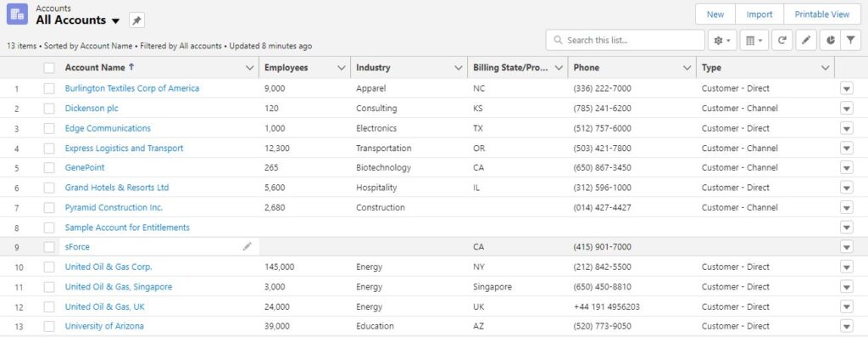Screen dimensions: 868x337
Task: Select the Edge Communications row checkbox
Action: click(x=49, y=128)
